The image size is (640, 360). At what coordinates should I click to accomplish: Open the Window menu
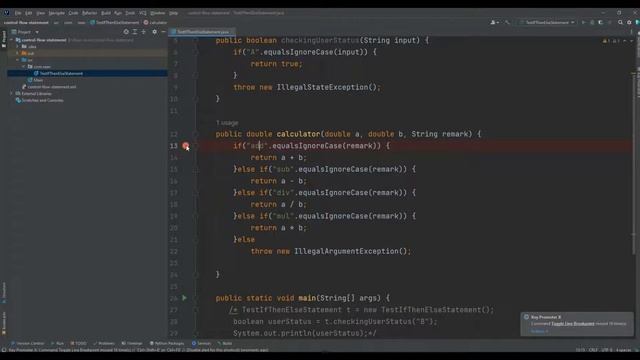click(x=158, y=13)
